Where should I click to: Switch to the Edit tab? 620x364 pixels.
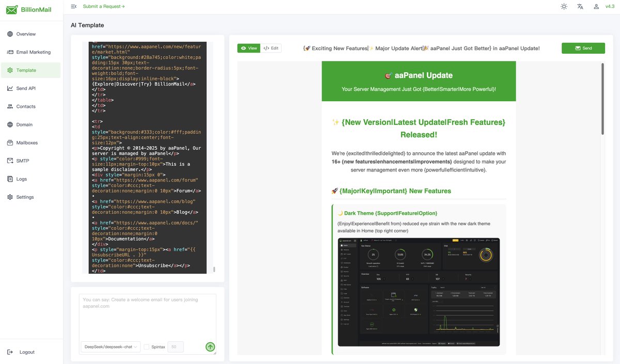pos(271,48)
